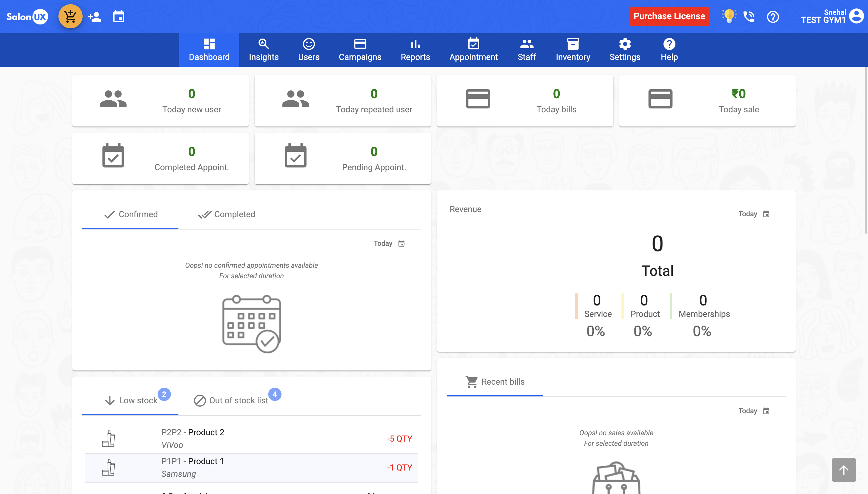The image size is (868, 494).
Task: Click the add new user icon
Action: [94, 16]
